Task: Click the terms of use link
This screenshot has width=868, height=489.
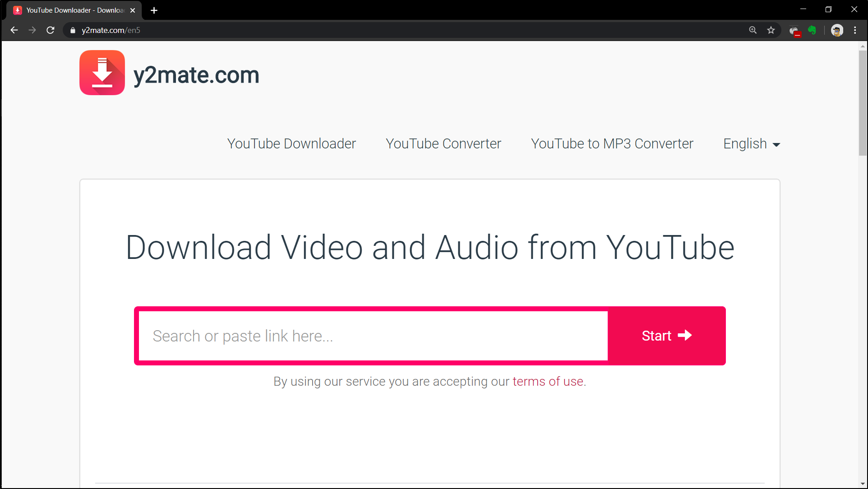Action: [x=547, y=381]
